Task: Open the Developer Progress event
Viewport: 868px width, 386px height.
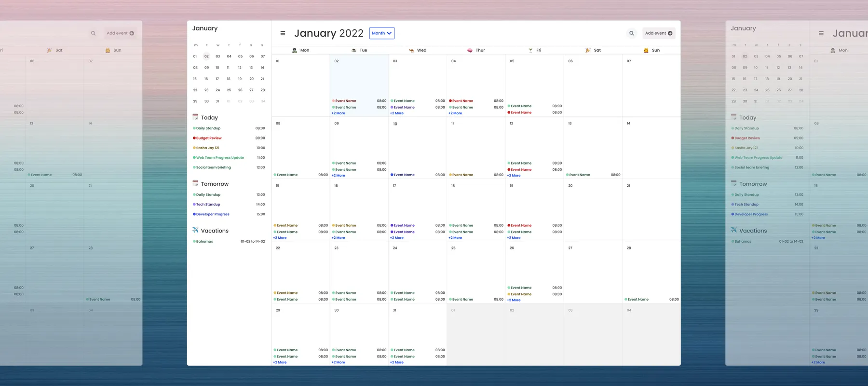Action: pos(229,214)
